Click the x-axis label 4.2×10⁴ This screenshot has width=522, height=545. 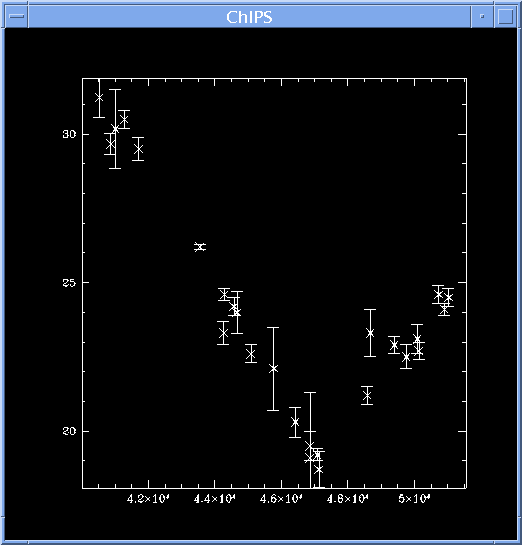148,499
